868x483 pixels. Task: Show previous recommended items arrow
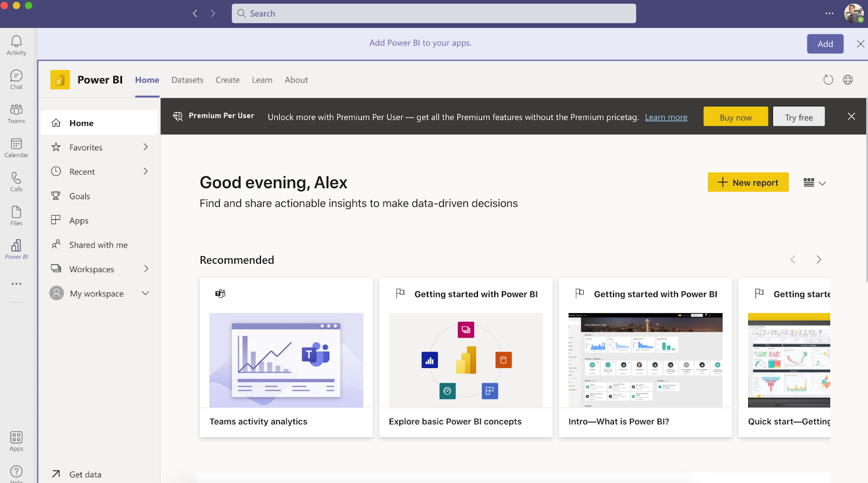(x=793, y=260)
